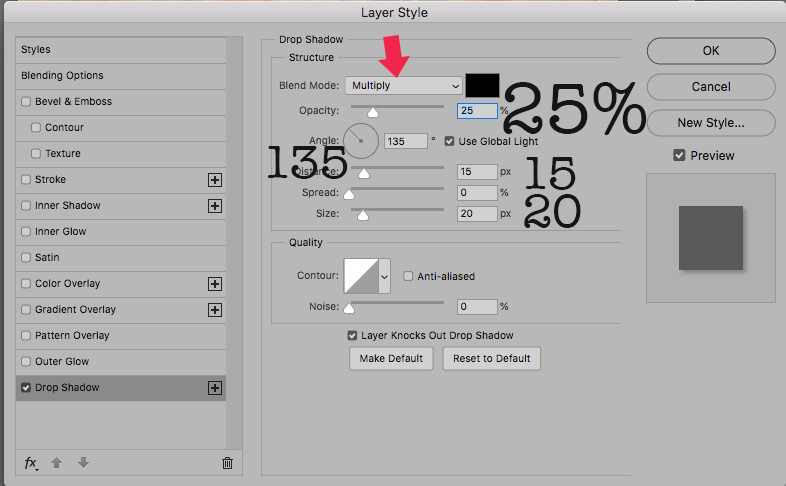Open Blending Options section
Image resolution: width=786 pixels, height=486 pixels.
pos(121,76)
